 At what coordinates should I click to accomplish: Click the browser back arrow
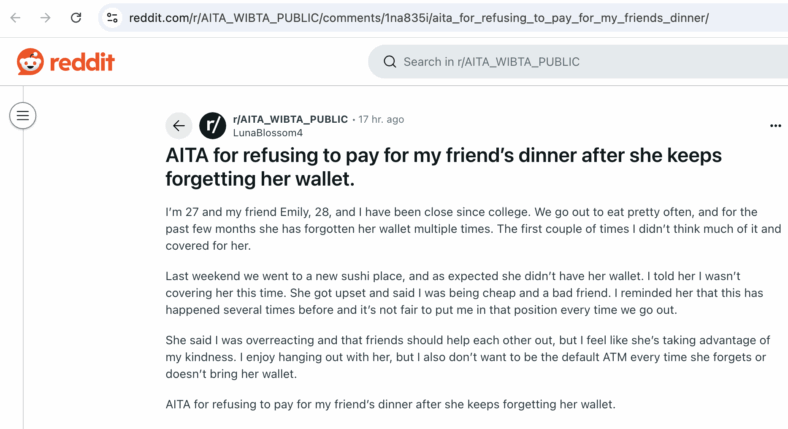pyautogui.click(x=16, y=18)
